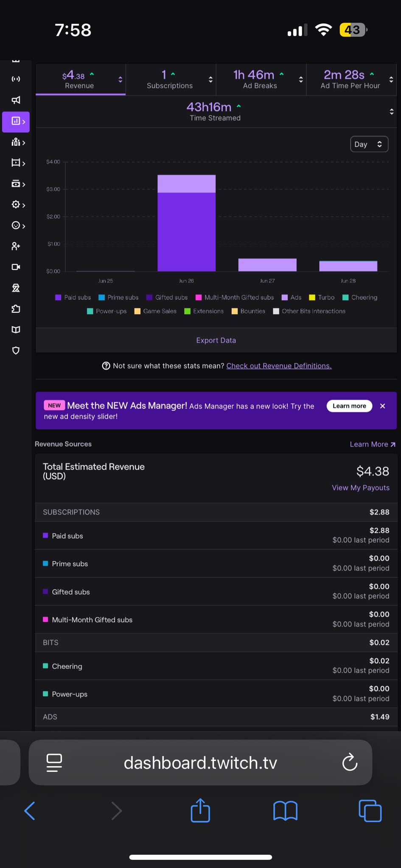This screenshot has width=401, height=868.
Task: Open the shield safety sidebar icon
Action: 16,351
